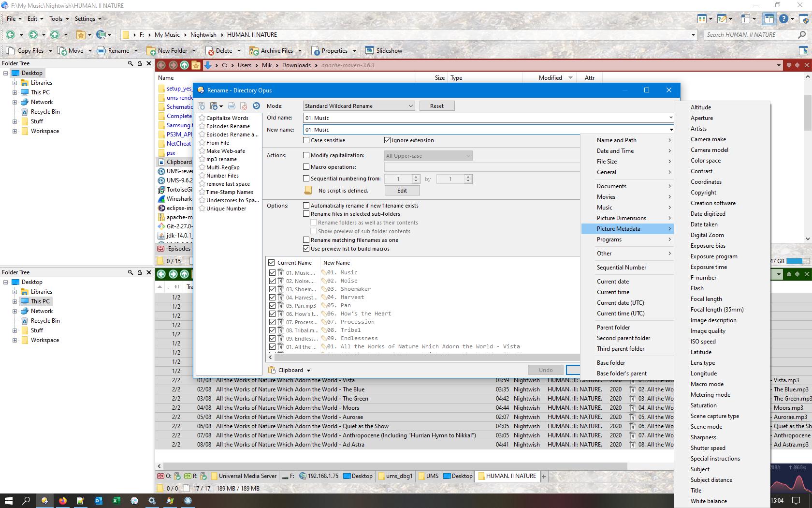
Task: Open the New Folder dropdown arrow
Action: [194, 51]
